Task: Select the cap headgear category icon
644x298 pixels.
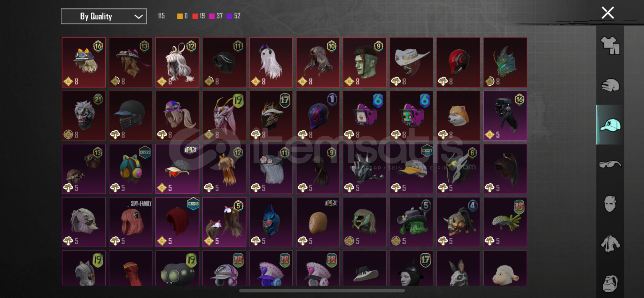Action: [610, 125]
